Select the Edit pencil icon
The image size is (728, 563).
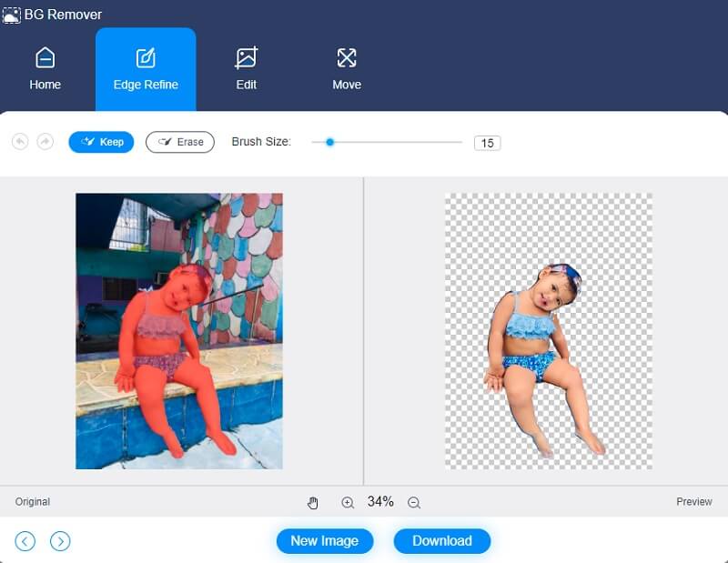pyautogui.click(x=246, y=57)
